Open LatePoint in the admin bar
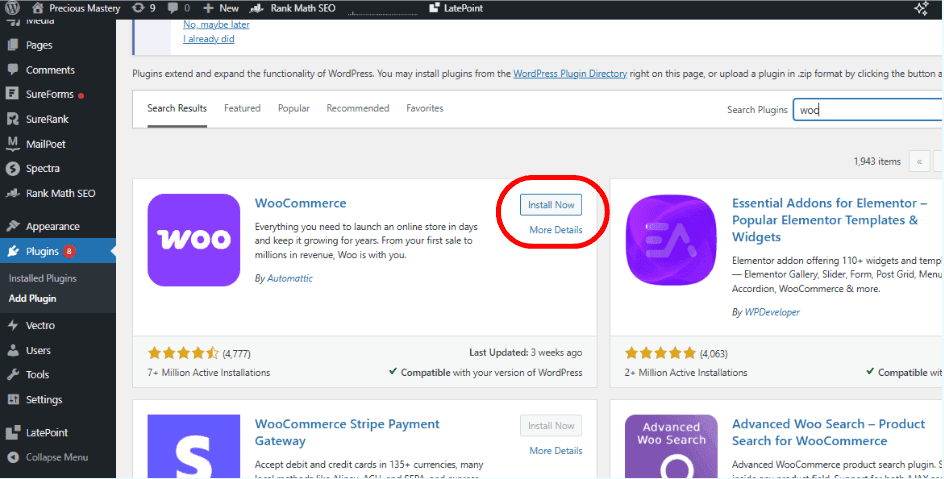This screenshot has height=479, width=944. click(456, 8)
